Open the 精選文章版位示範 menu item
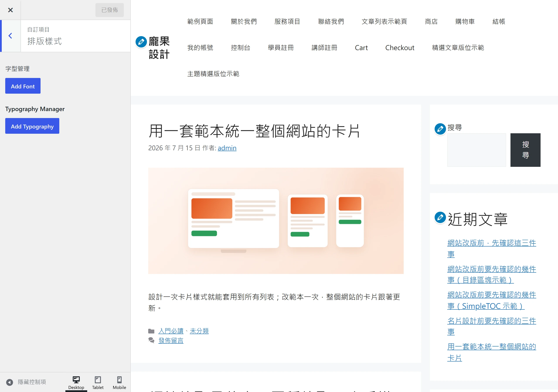The width and height of the screenshot is (558, 392). point(458,48)
